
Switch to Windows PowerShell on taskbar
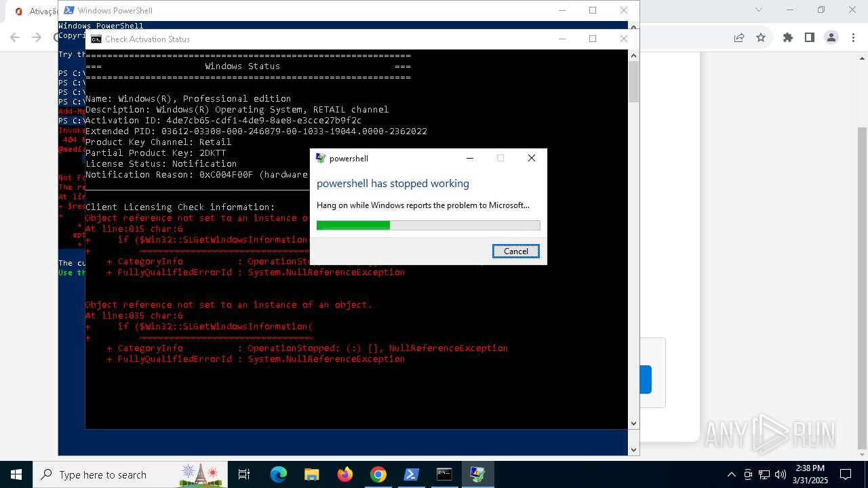tap(412, 474)
